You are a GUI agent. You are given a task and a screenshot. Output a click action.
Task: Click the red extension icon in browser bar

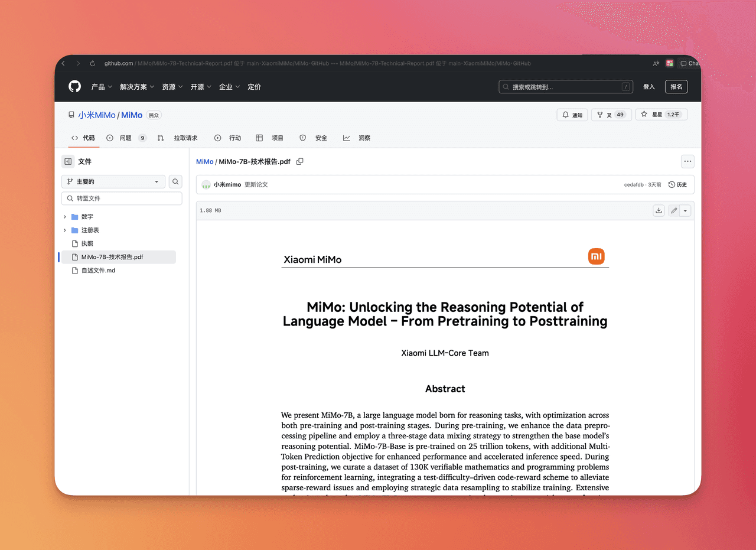pyautogui.click(x=670, y=63)
